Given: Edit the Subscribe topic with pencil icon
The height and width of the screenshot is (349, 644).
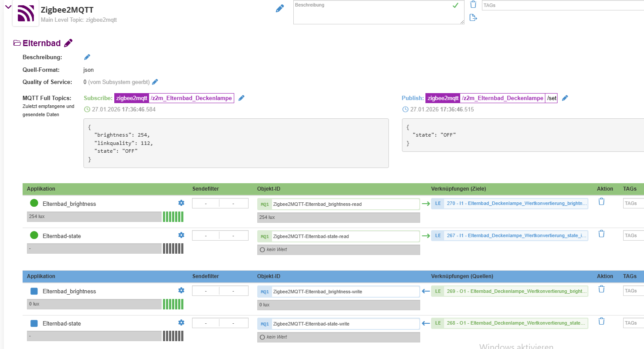Looking at the screenshot, I should coord(242,98).
